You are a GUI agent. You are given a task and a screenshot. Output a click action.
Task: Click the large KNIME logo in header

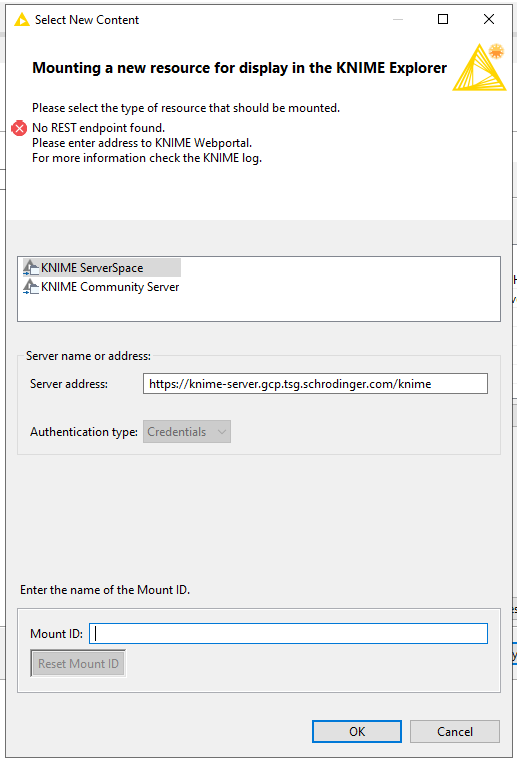tap(479, 67)
